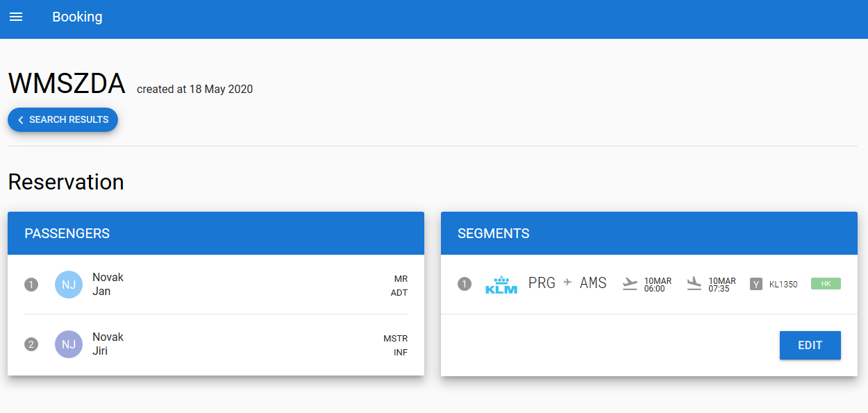Click the Passengers panel header
The image size is (868, 413).
coord(215,233)
